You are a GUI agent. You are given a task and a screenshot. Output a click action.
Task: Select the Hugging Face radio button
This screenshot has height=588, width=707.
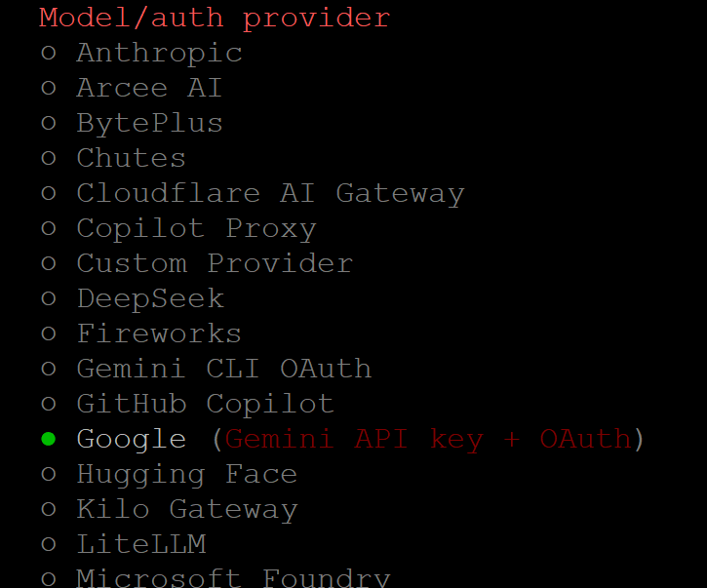pos(49,475)
